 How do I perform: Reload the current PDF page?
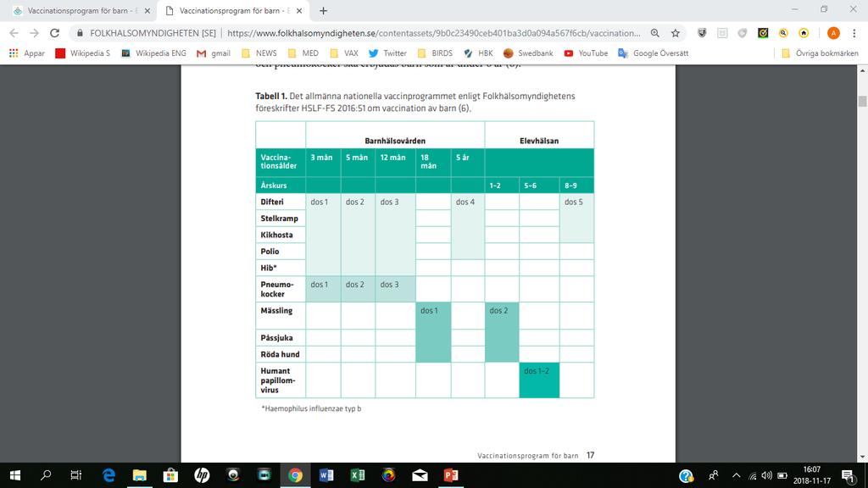tap(54, 33)
